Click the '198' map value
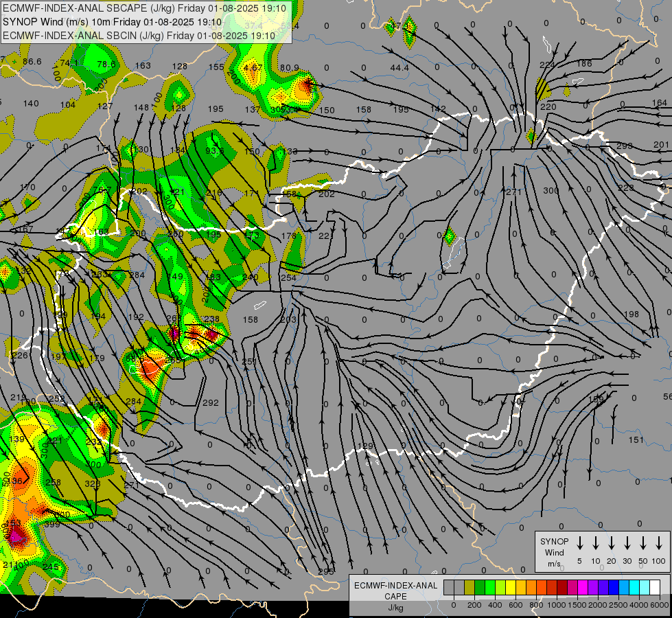 (x=632, y=314)
